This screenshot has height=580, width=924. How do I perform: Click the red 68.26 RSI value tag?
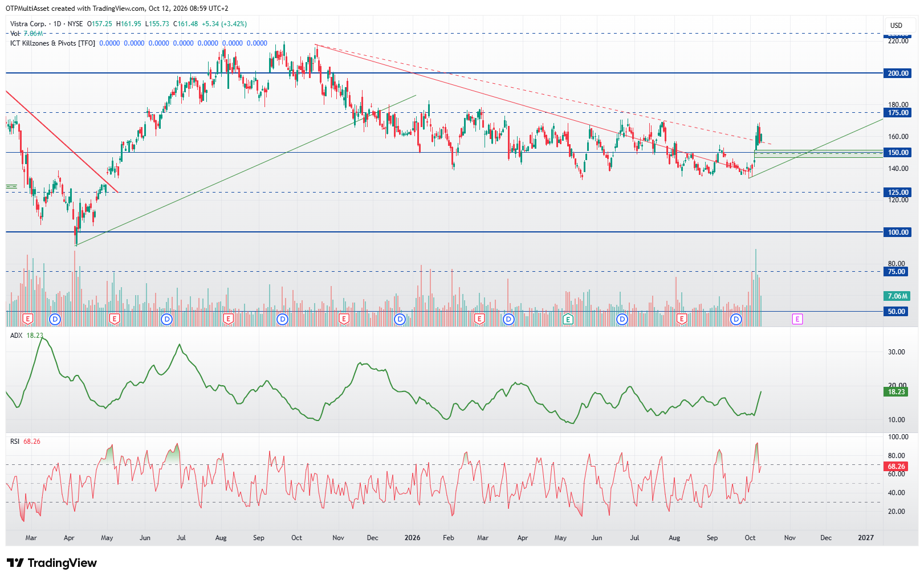896,467
